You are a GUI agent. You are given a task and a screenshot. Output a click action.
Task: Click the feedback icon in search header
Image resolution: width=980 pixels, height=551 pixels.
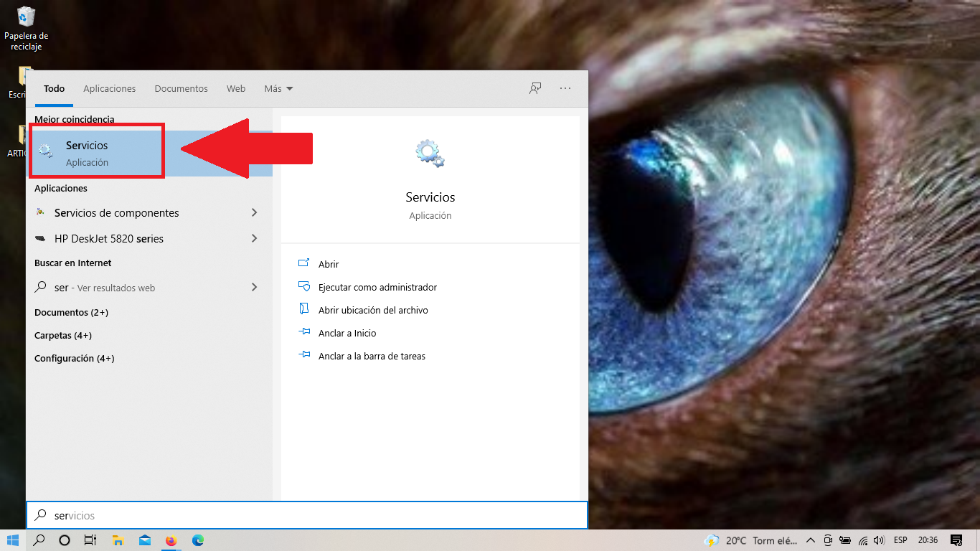[535, 88]
